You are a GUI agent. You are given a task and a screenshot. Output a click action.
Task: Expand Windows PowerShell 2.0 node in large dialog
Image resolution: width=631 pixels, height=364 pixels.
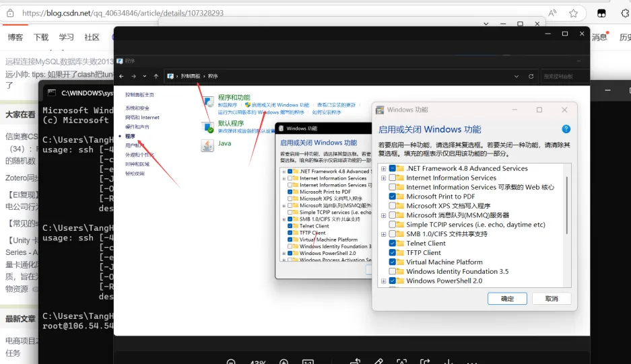(383, 281)
